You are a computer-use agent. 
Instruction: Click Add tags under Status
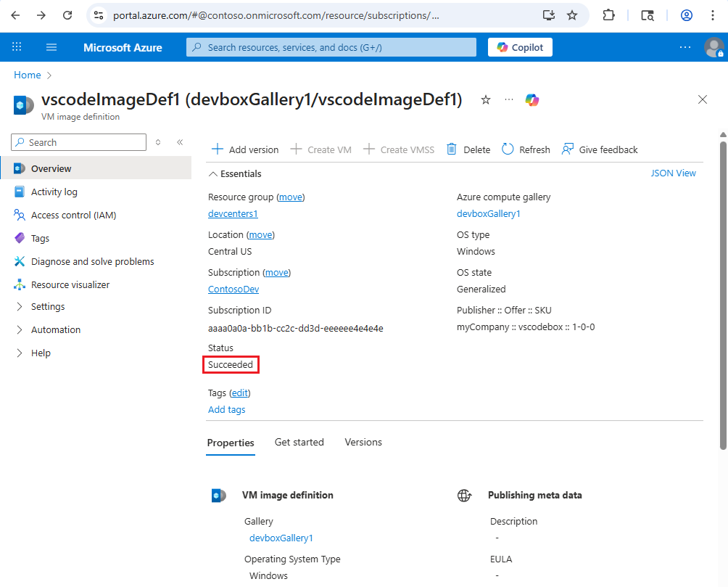pyautogui.click(x=226, y=409)
